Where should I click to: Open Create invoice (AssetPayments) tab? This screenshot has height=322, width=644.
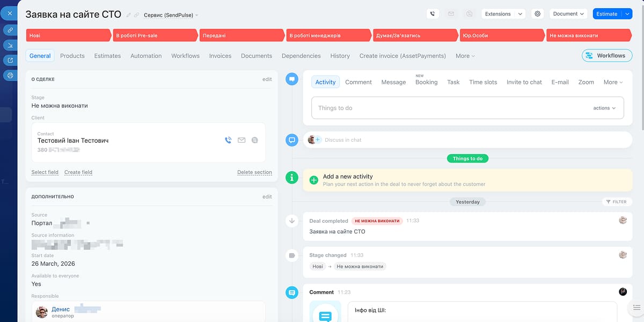pyautogui.click(x=402, y=56)
